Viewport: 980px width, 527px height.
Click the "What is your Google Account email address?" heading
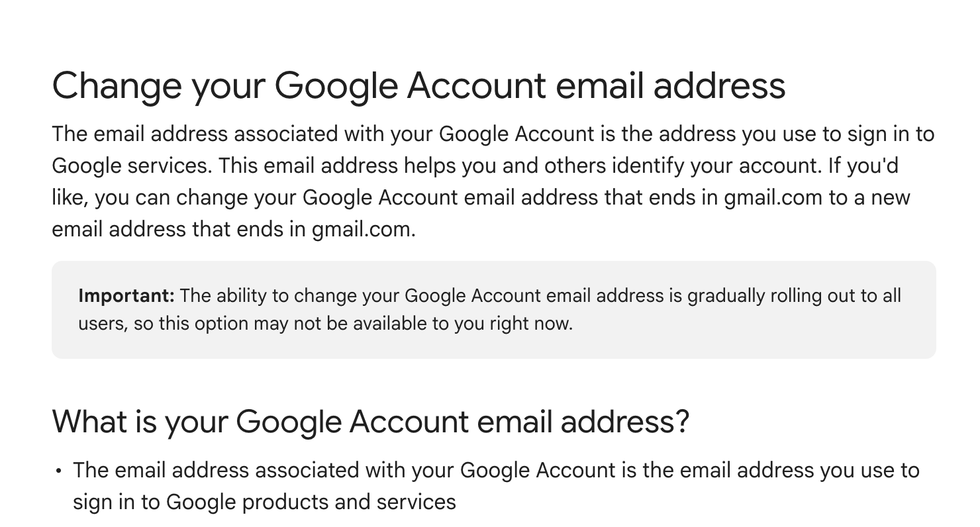point(371,421)
